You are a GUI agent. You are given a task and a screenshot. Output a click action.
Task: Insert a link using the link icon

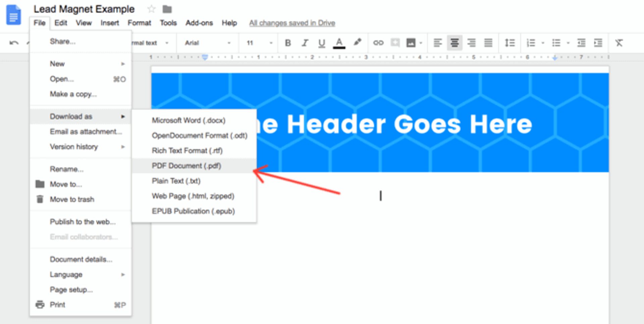coord(378,43)
